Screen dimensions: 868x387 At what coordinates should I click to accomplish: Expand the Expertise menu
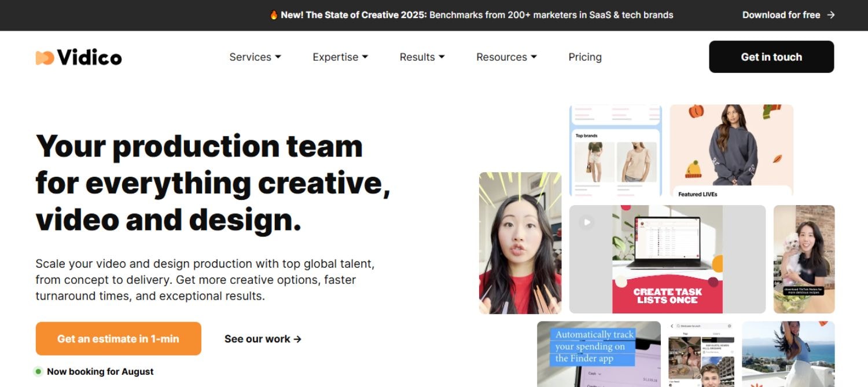coord(340,57)
